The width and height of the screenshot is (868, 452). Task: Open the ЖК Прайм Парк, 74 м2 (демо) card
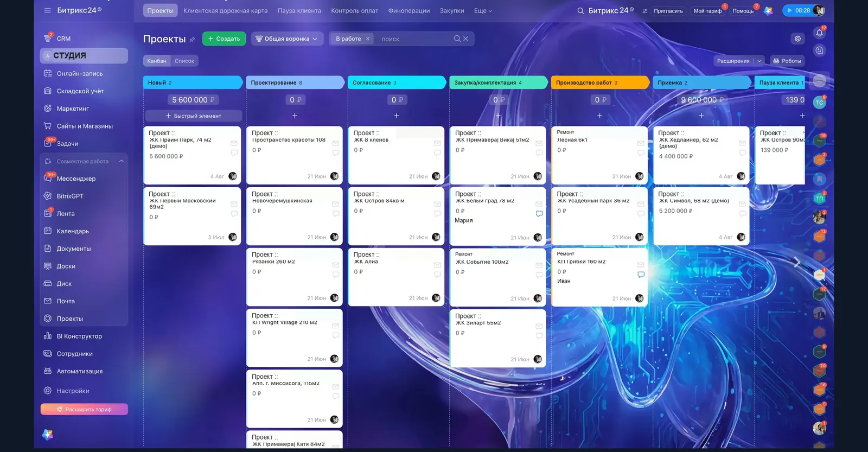pyautogui.click(x=193, y=155)
